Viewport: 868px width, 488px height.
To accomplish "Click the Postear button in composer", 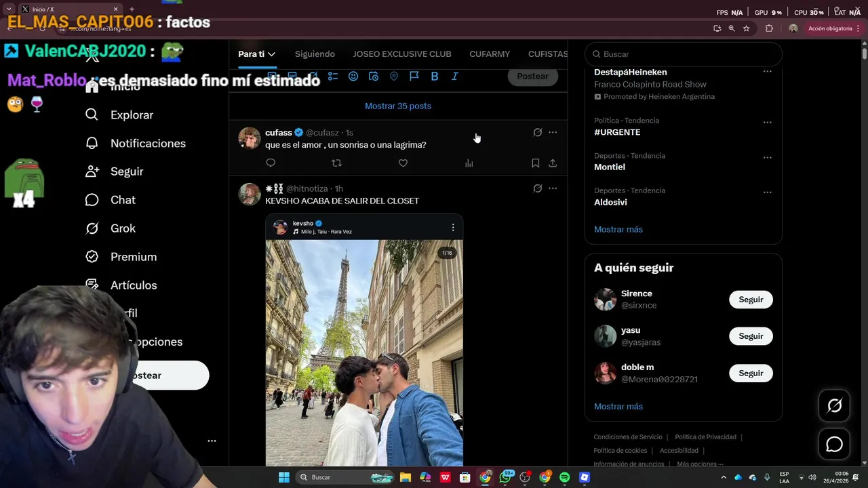I will [532, 77].
